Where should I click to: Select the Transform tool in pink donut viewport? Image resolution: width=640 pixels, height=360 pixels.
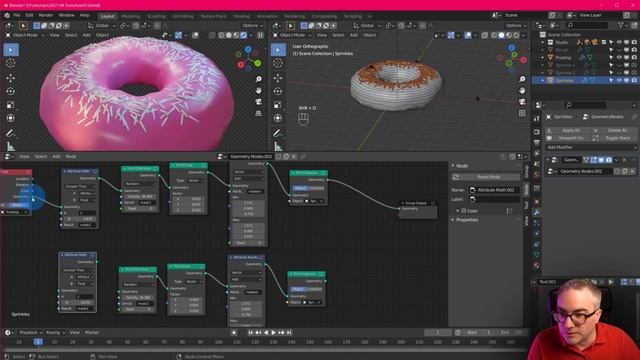tap(11, 118)
